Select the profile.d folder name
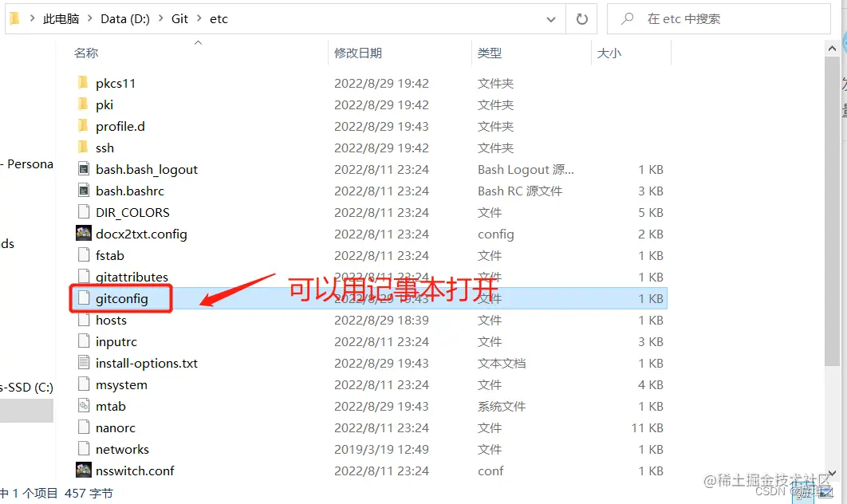Viewport: 847px width, 504px height. pyautogui.click(x=120, y=127)
